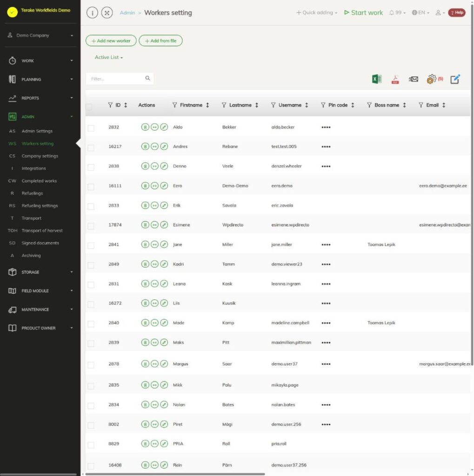
Task: Expand the REPORTS sidebar section
Action: point(40,98)
